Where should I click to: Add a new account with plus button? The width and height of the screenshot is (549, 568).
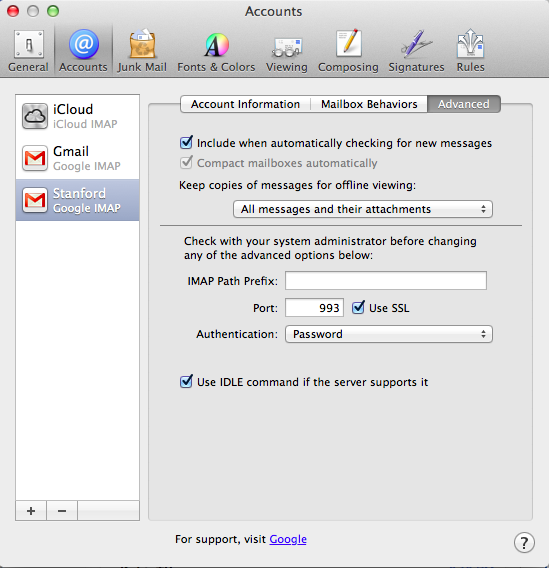[x=31, y=511]
